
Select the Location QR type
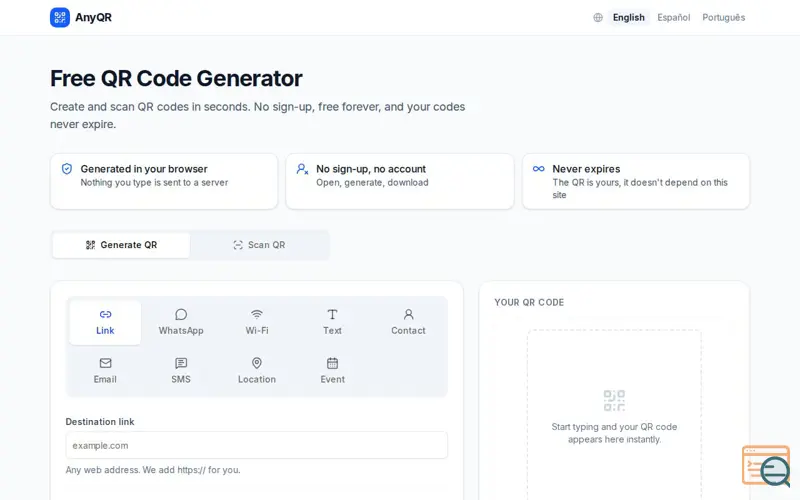click(x=257, y=371)
